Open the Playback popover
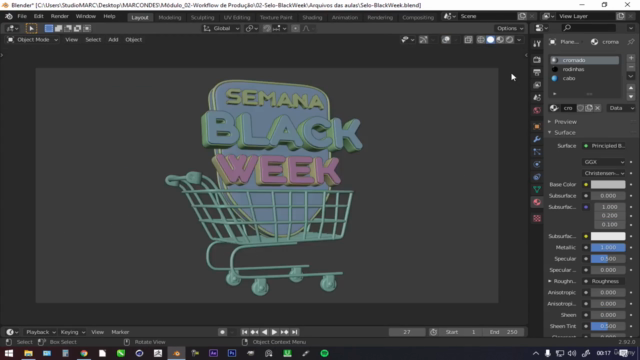Image resolution: width=640 pixels, height=360 pixels. 40,332
